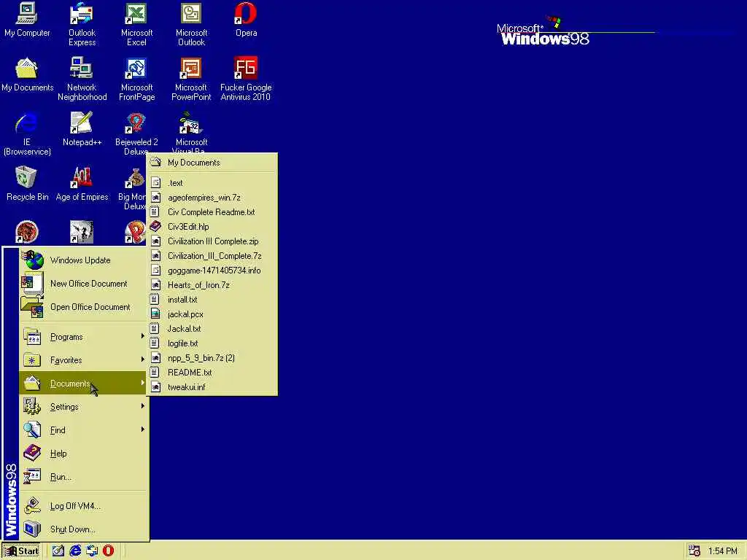This screenshot has width=747, height=560.
Task: Open Jackal.txt recent document
Action: click(x=212, y=329)
